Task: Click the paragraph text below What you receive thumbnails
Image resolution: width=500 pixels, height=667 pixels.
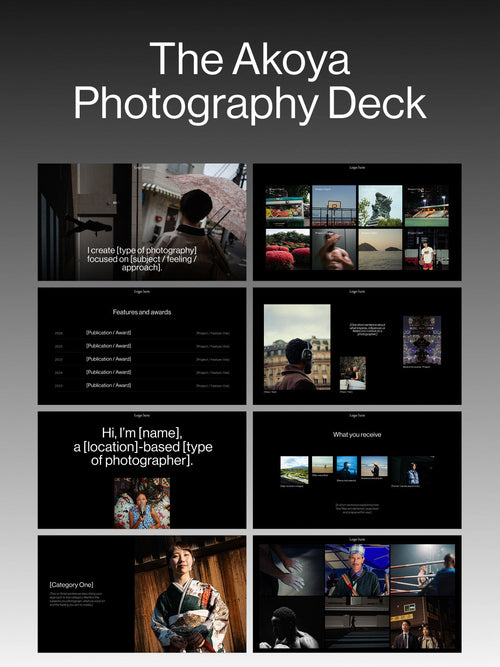Action: 357,508
